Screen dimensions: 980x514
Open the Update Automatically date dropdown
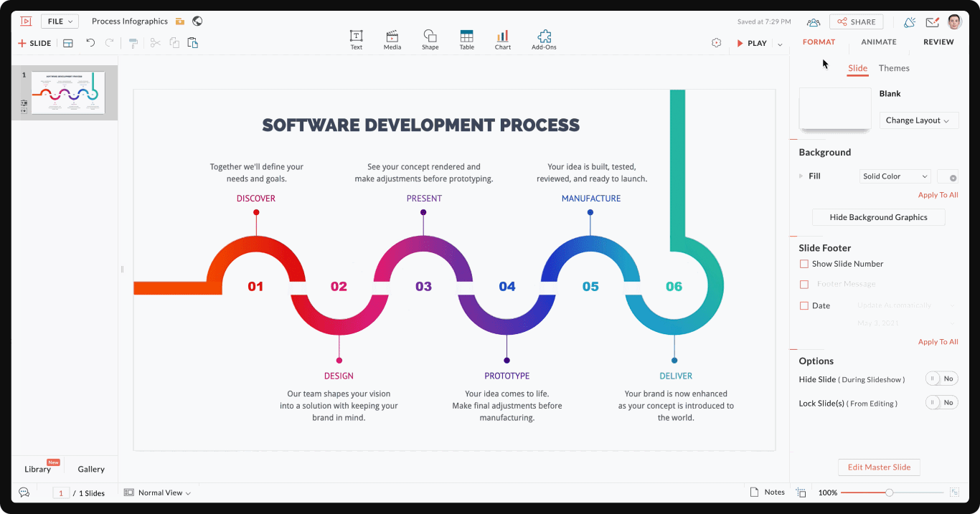click(907, 305)
